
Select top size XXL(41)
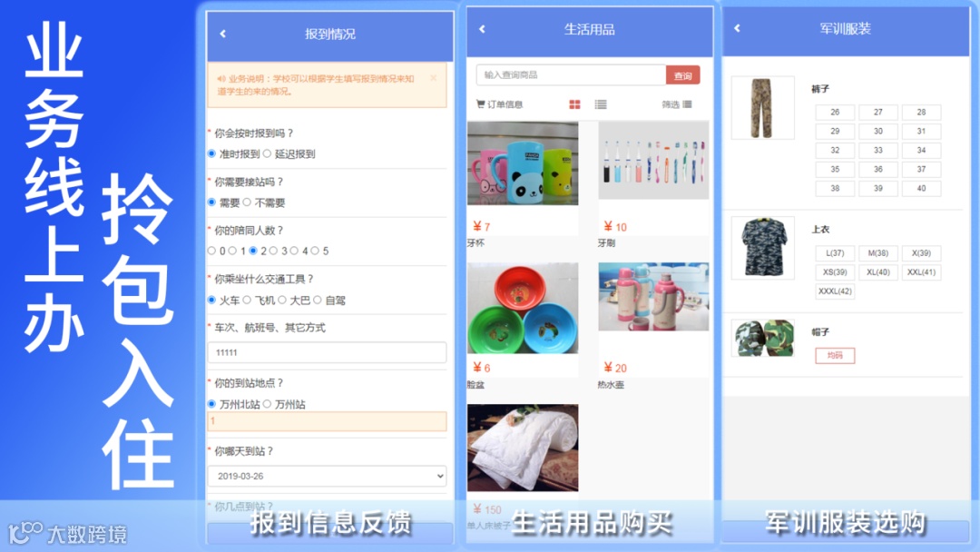[x=921, y=272]
